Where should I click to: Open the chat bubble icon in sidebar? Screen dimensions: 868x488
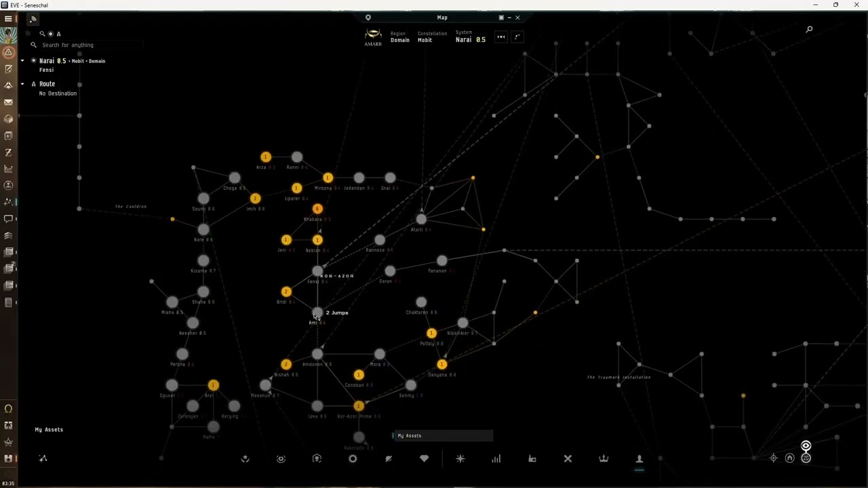[x=8, y=219]
